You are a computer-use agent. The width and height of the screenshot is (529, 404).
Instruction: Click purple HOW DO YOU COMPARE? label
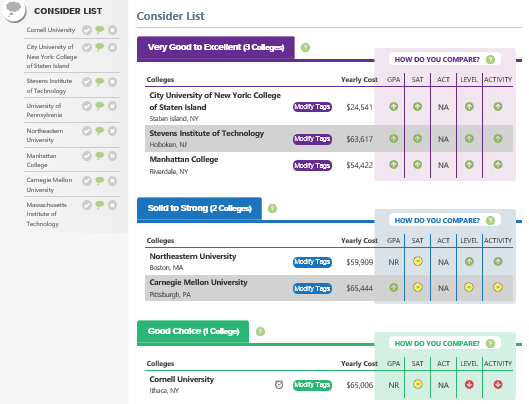click(x=437, y=59)
